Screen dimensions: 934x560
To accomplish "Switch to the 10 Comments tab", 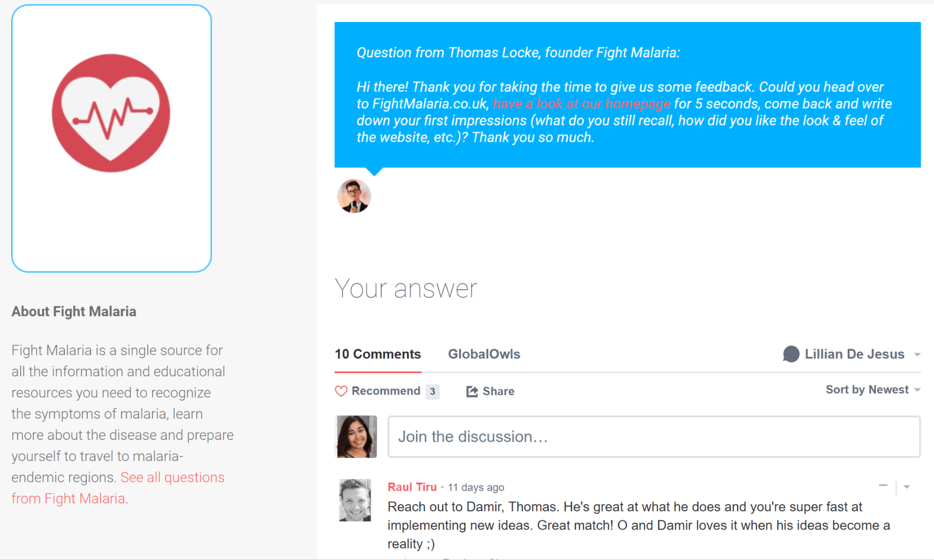I will coord(377,354).
